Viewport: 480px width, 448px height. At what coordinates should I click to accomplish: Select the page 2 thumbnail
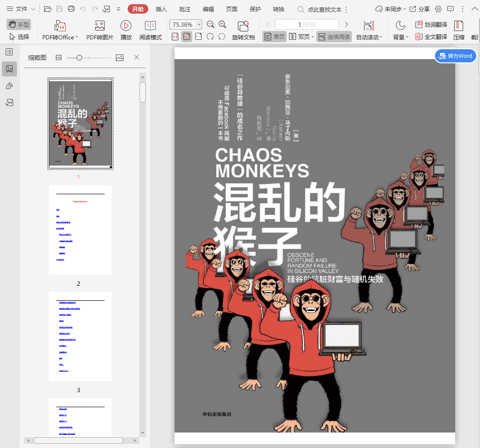click(x=80, y=230)
